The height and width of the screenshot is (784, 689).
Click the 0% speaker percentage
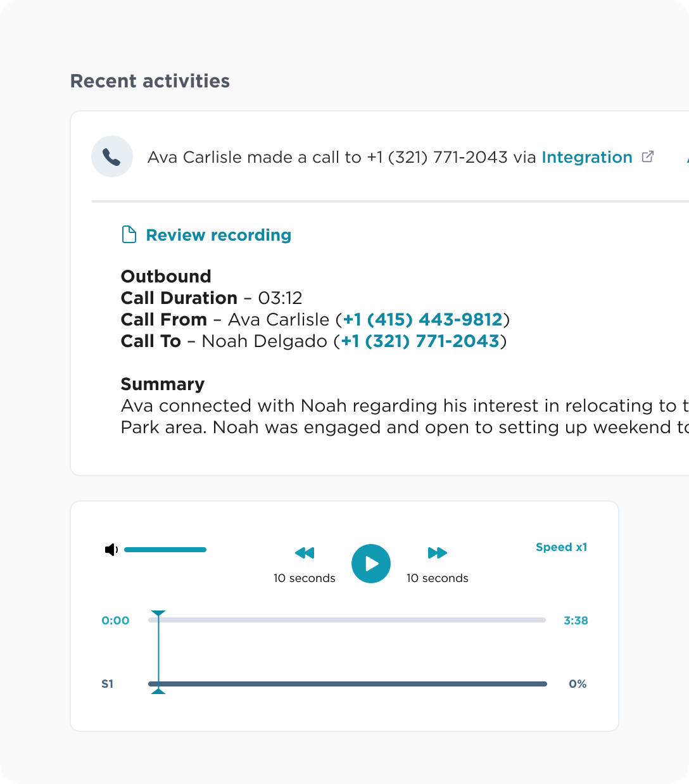578,684
